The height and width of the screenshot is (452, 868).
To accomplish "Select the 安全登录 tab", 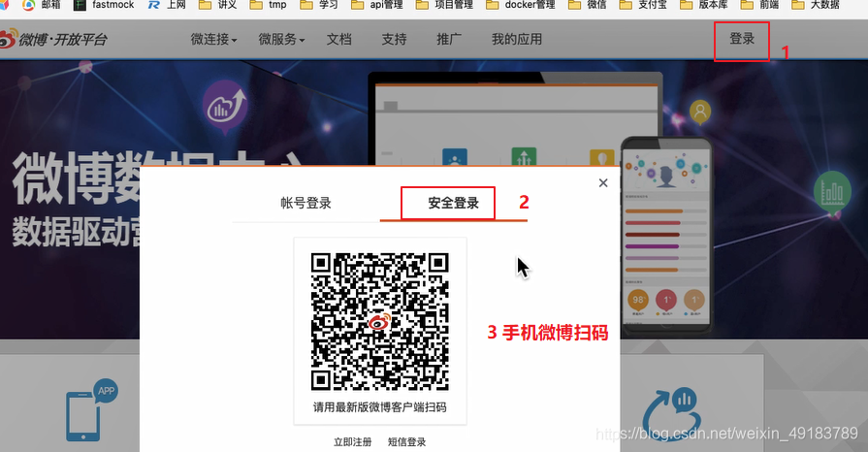I will pos(453,203).
